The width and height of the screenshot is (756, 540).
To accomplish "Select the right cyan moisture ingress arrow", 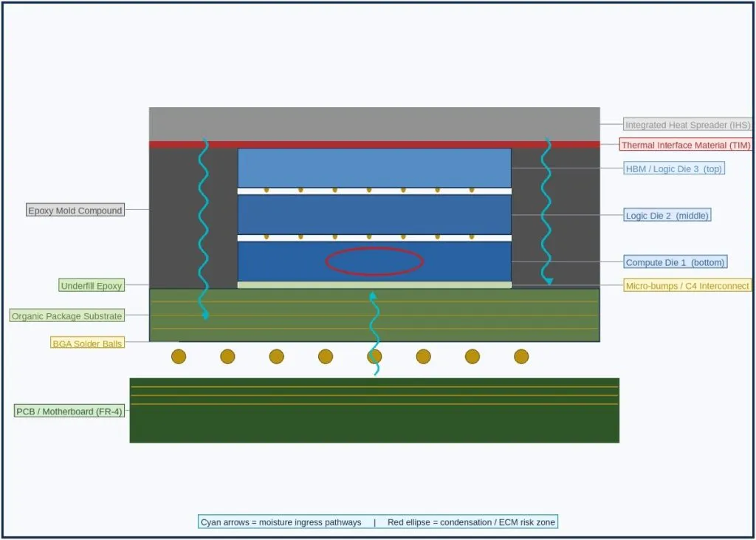I will pyautogui.click(x=547, y=211).
